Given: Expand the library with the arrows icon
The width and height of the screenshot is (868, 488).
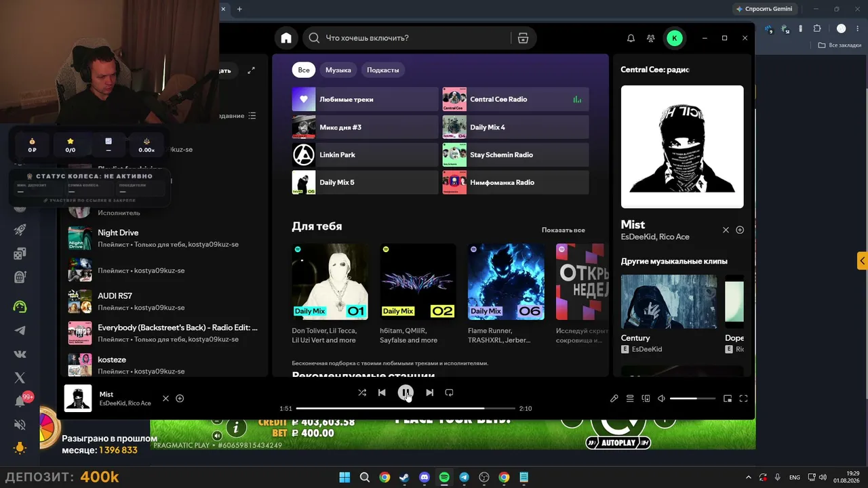Looking at the screenshot, I should pos(252,70).
